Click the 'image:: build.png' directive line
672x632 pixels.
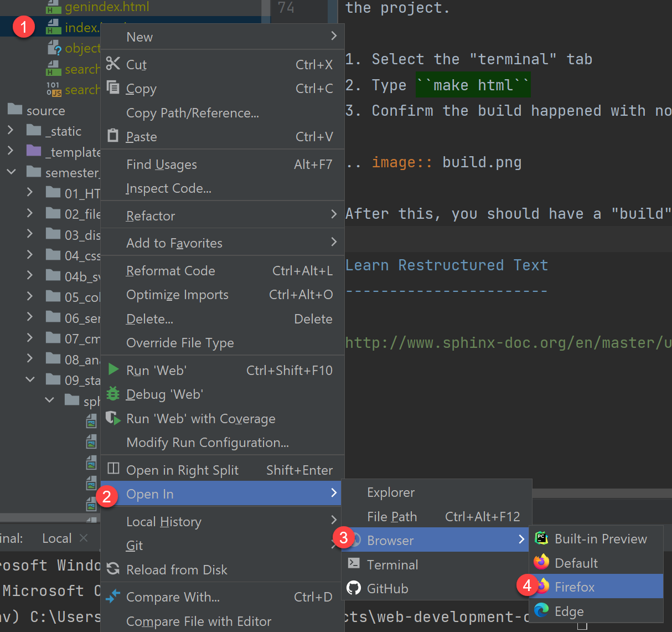point(433,162)
